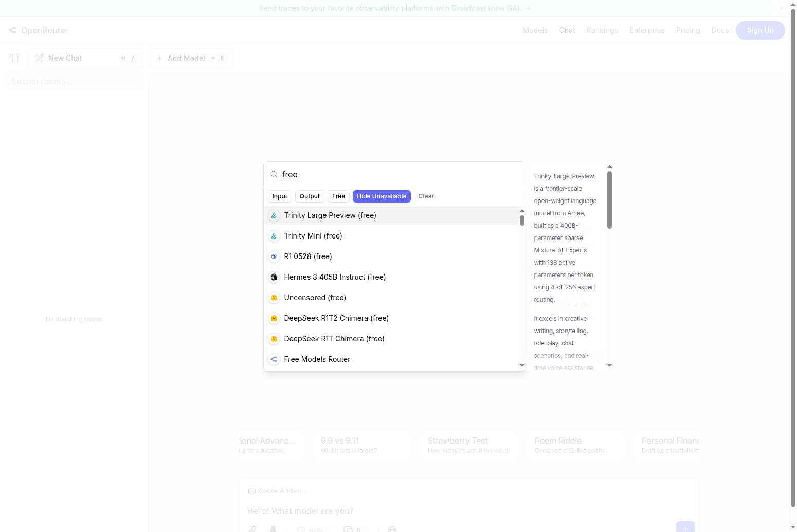Click the R1 0528 DeepSeek whale icon
The width and height of the screenshot is (797, 532).
pyautogui.click(x=274, y=256)
